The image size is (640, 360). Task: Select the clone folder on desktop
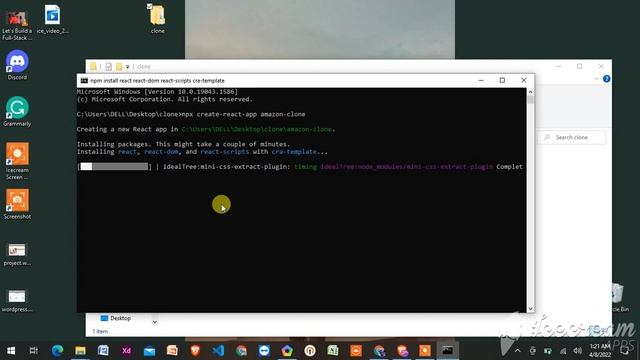pos(157,19)
